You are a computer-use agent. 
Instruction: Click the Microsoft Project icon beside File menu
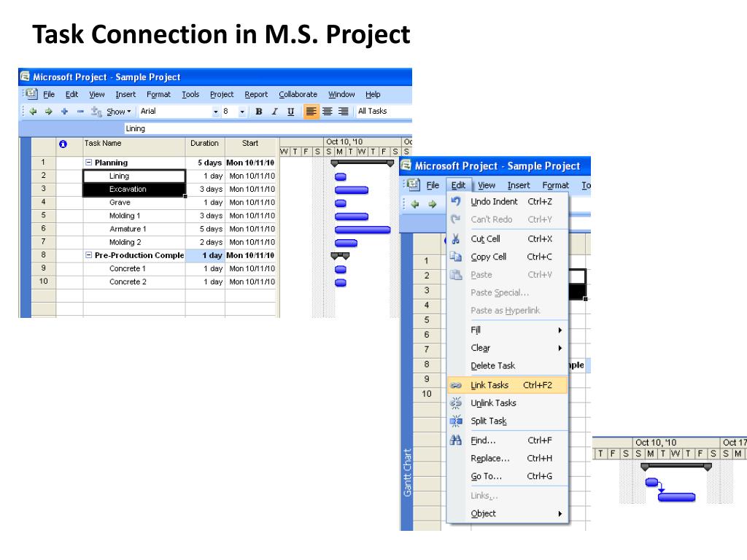[x=32, y=94]
